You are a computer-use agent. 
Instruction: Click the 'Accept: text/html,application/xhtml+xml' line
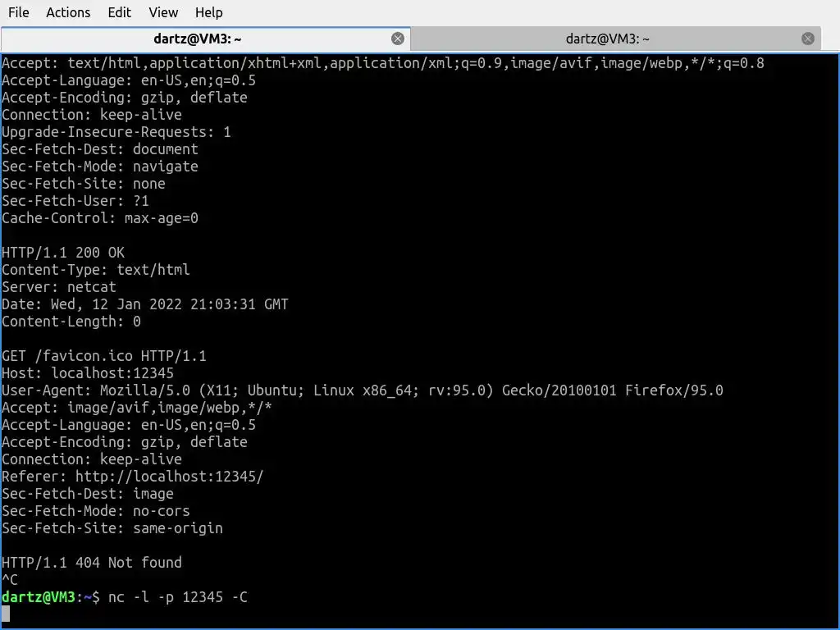(383, 62)
